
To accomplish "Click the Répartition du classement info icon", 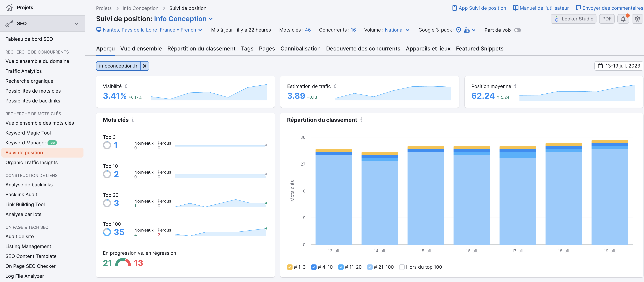I will [361, 120].
